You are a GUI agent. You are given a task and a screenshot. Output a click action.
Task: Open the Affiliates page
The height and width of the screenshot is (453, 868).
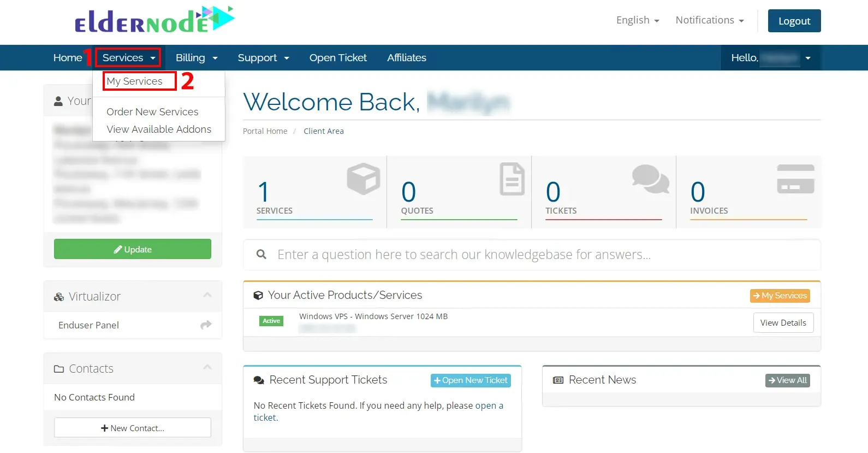point(407,57)
